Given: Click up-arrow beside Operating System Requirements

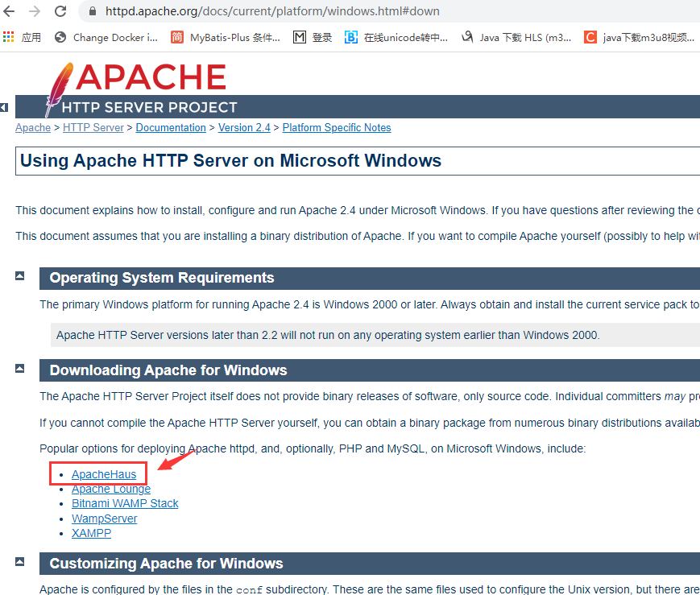Looking at the screenshot, I should (19, 276).
